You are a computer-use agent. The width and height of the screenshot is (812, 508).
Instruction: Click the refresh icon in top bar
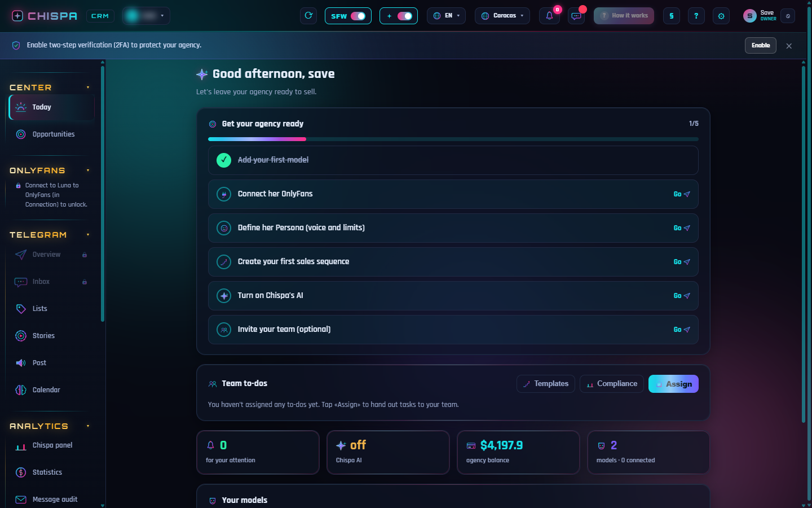pos(308,16)
